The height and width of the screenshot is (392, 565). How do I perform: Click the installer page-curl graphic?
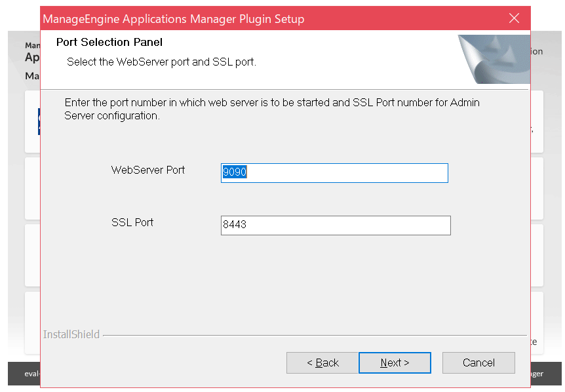(x=493, y=59)
